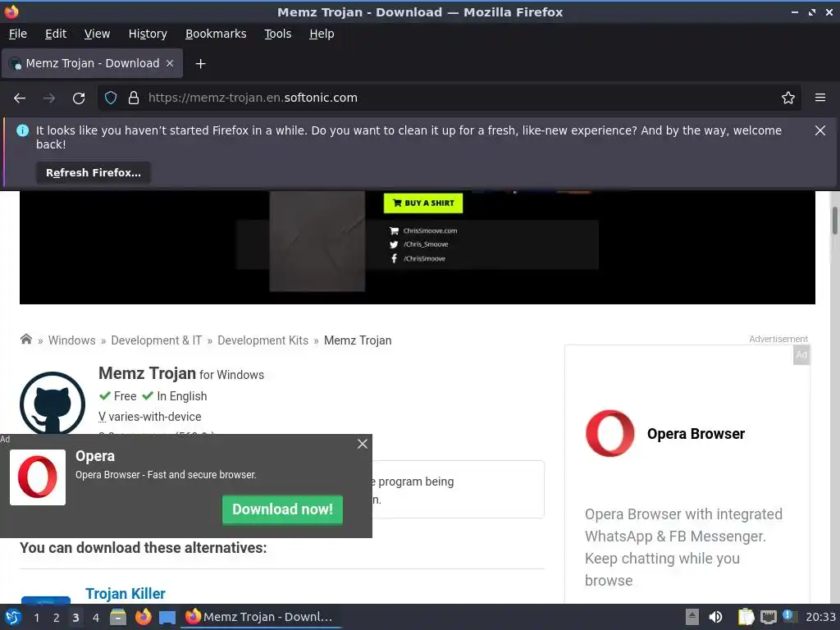Switch to virtual desktop 1
This screenshot has width=840, height=630.
click(36, 618)
